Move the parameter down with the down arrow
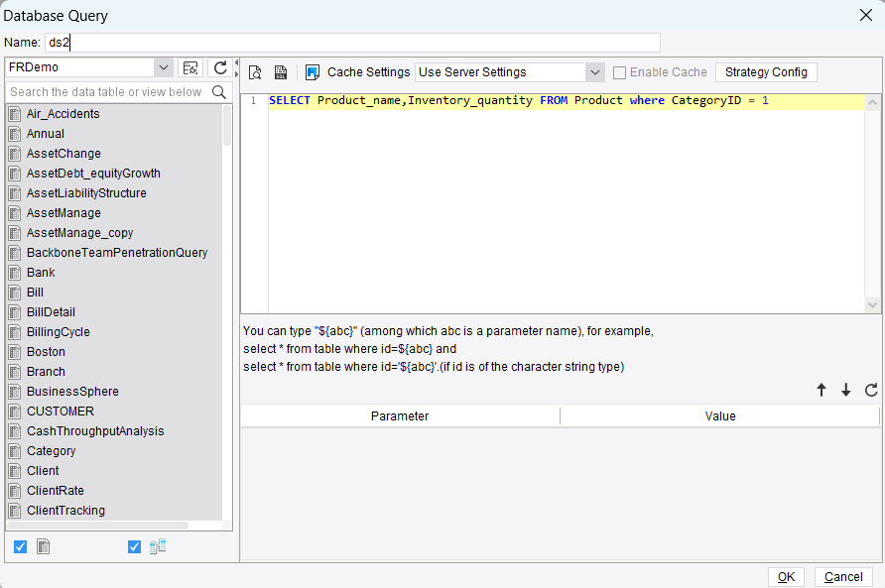Image resolution: width=885 pixels, height=588 pixels. tap(845, 390)
